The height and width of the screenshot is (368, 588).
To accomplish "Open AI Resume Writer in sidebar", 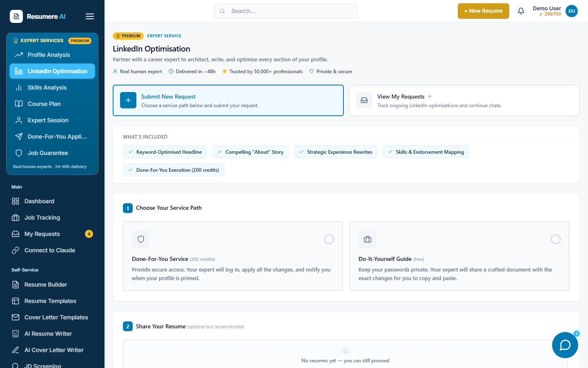I will click(52, 334).
